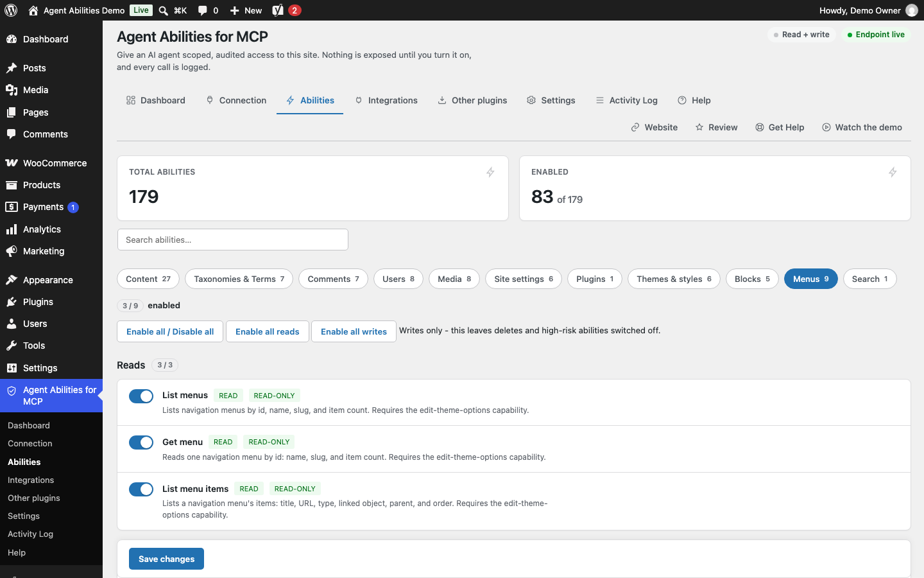This screenshot has width=924, height=578.
Task: Click the New plus icon
Action: tap(235, 10)
